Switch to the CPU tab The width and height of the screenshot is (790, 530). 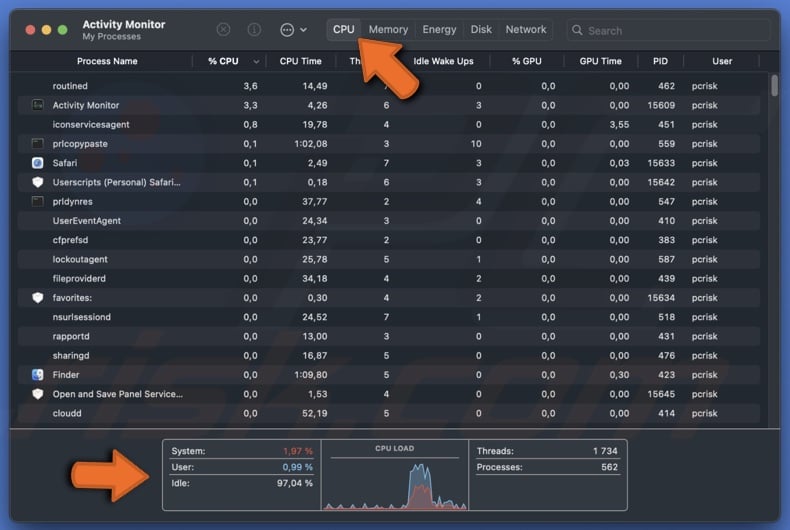[344, 29]
